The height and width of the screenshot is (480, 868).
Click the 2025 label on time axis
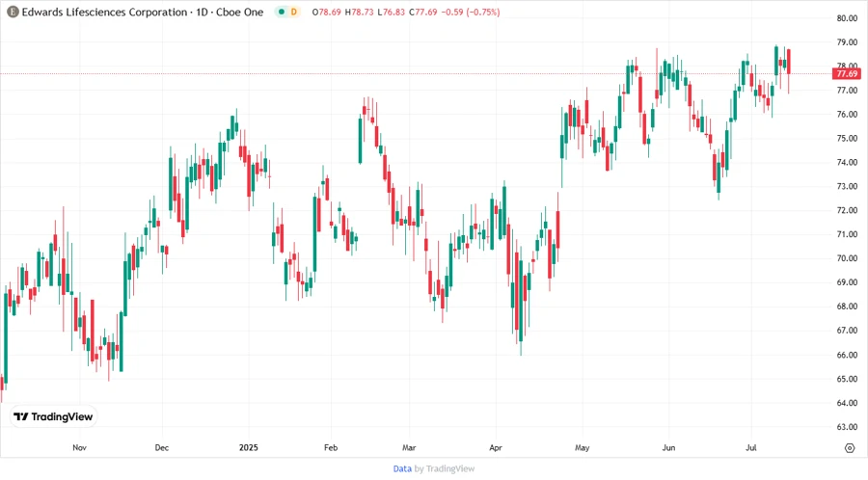249,448
